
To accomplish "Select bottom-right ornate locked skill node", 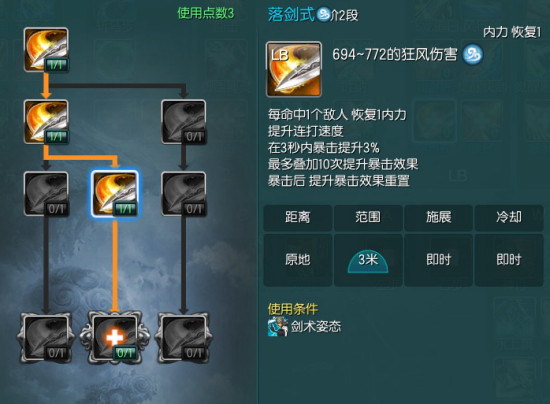I will point(183,338).
